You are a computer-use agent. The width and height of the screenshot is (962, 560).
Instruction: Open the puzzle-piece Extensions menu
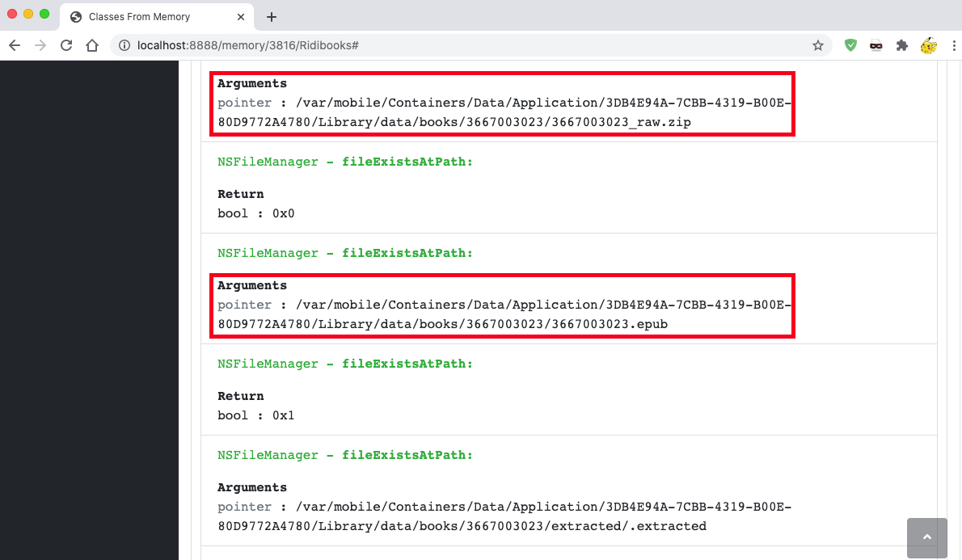point(902,45)
